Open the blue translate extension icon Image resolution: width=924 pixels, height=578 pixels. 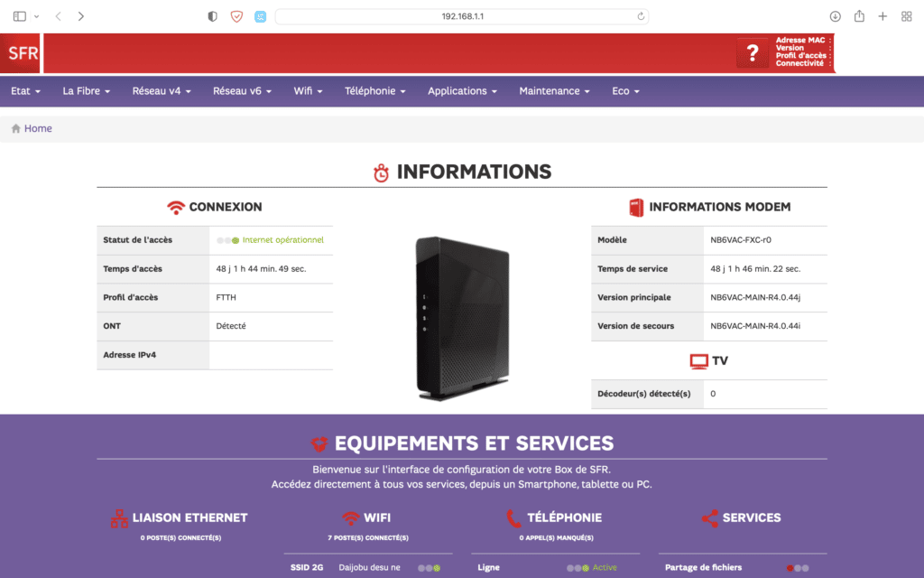coord(261,16)
